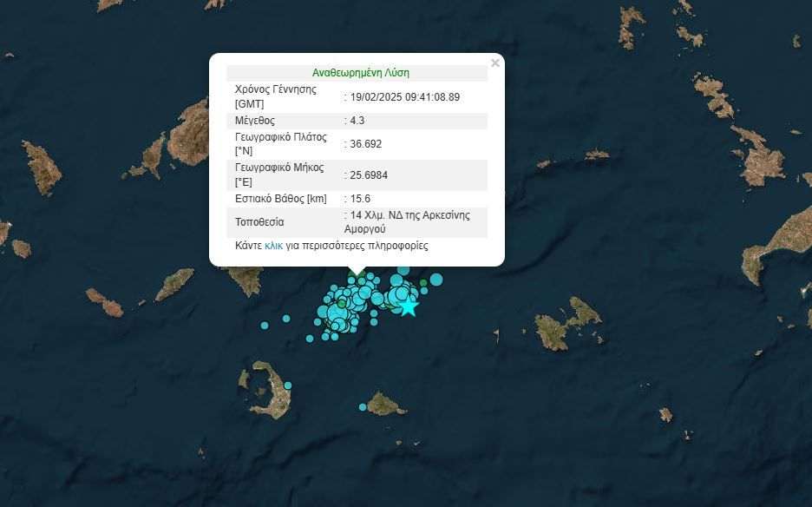Close the earthquake info popup
The width and height of the screenshot is (812, 507).
click(x=495, y=63)
